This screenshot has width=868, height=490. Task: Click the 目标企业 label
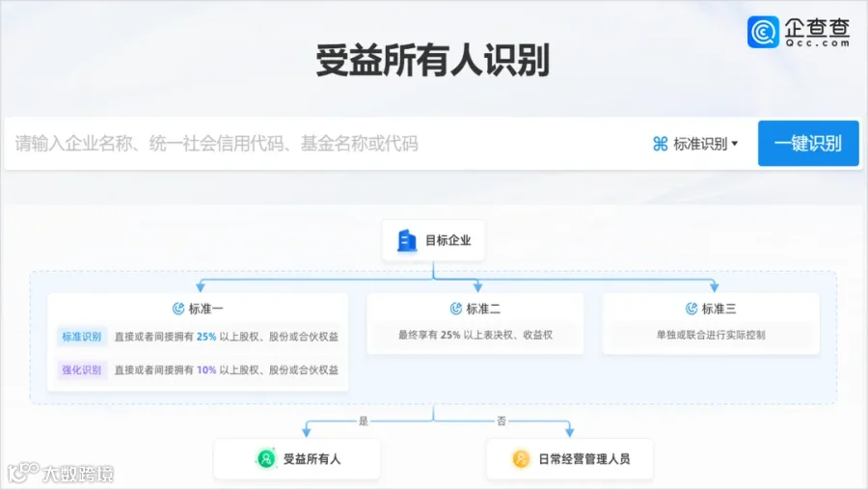tap(448, 240)
